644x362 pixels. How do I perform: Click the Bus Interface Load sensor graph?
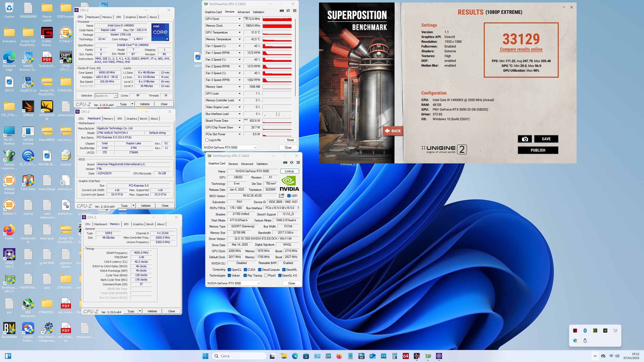(x=277, y=114)
